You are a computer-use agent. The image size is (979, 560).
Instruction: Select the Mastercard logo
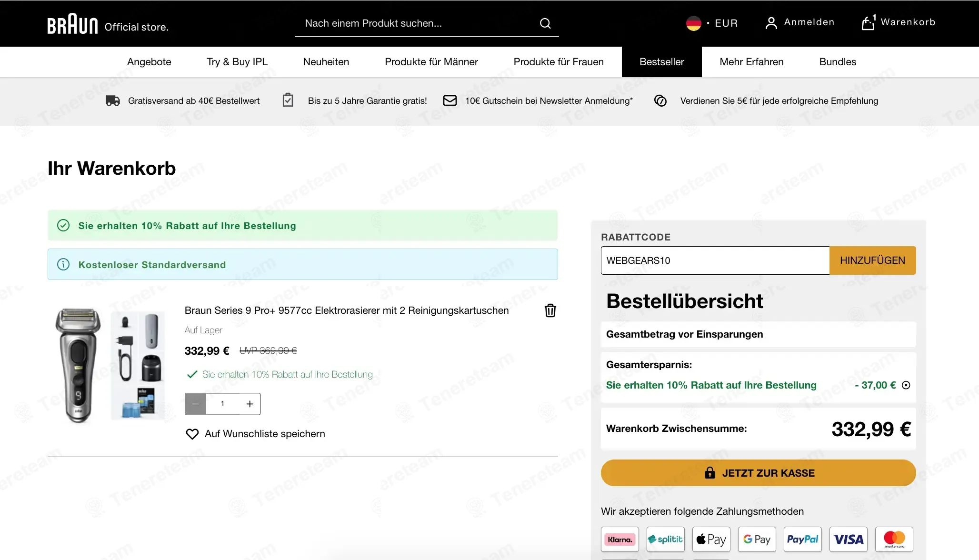point(894,539)
